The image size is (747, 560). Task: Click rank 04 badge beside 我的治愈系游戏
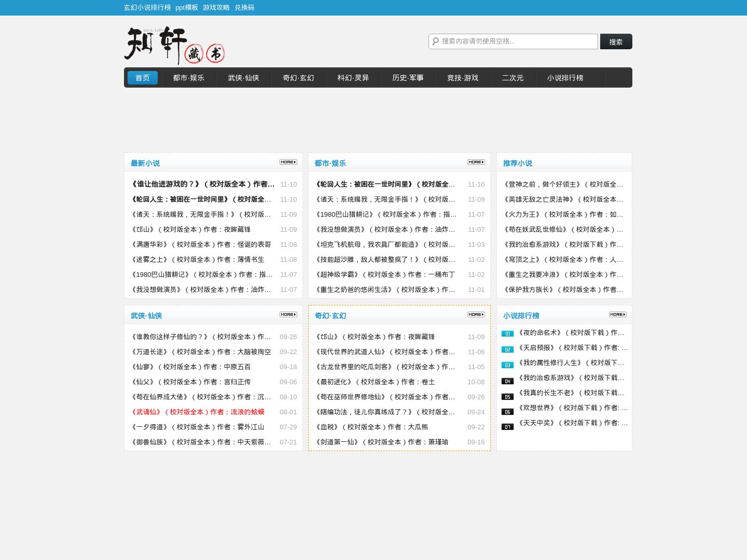tap(507, 381)
